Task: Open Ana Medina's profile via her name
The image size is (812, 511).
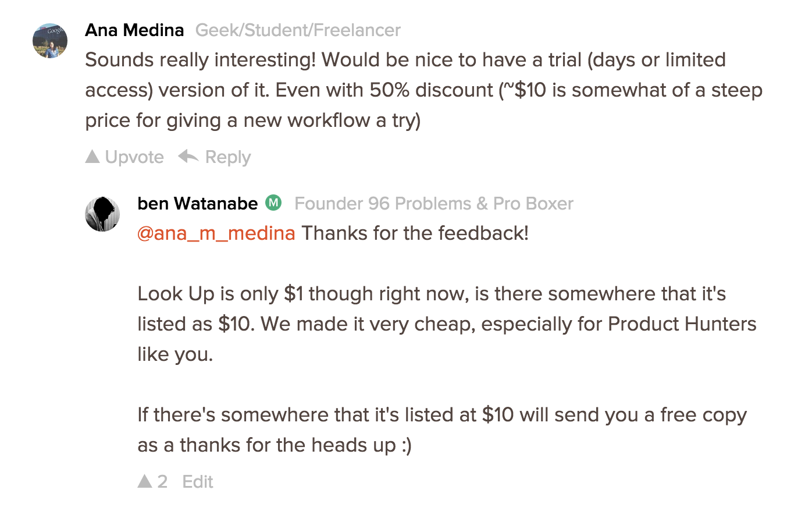Action: (x=134, y=30)
